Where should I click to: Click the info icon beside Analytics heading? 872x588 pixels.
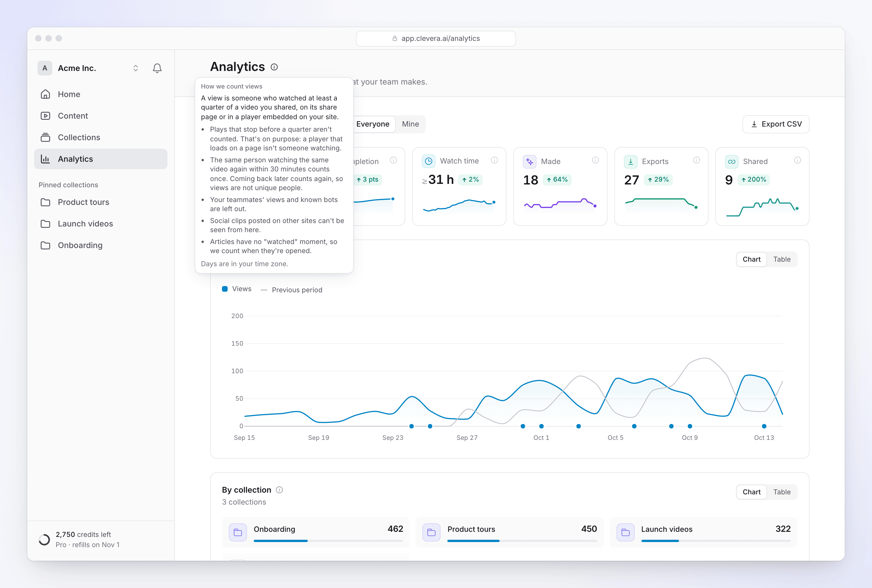[274, 67]
